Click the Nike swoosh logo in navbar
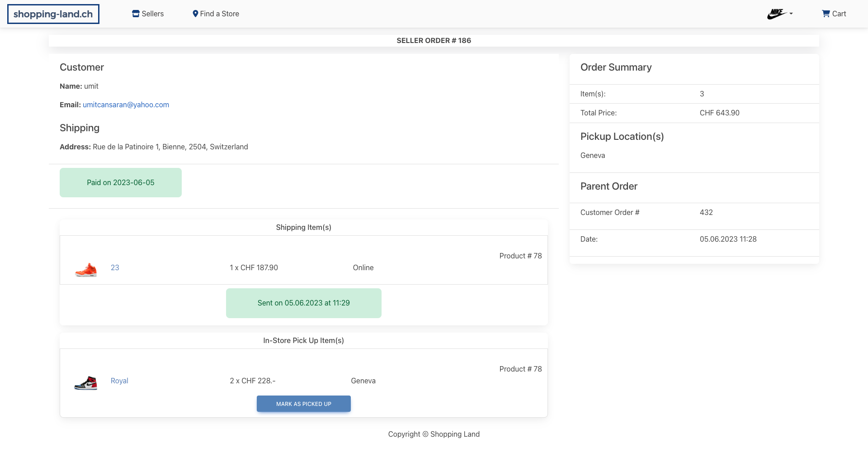The height and width of the screenshot is (453, 868). [x=776, y=14]
